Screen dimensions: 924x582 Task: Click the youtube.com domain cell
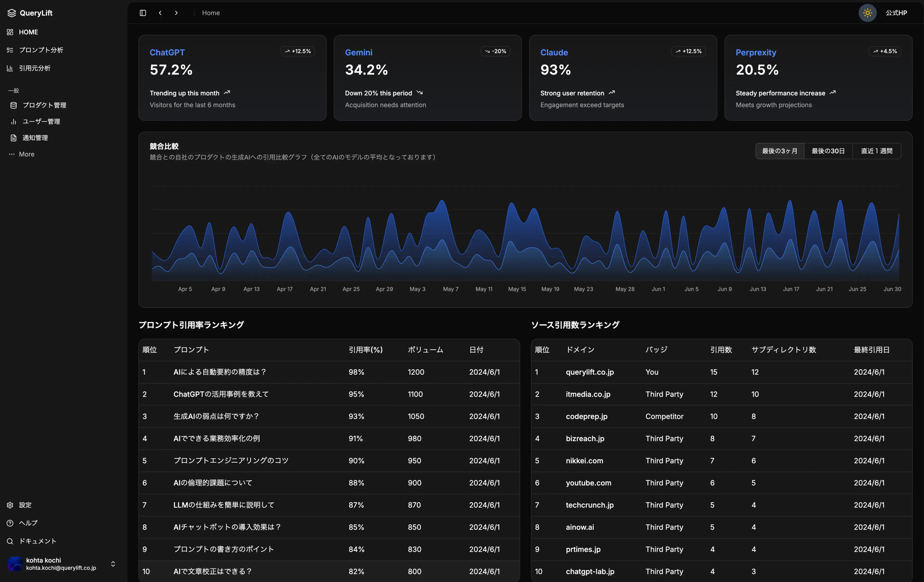pyautogui.click(x=588, y=483)
